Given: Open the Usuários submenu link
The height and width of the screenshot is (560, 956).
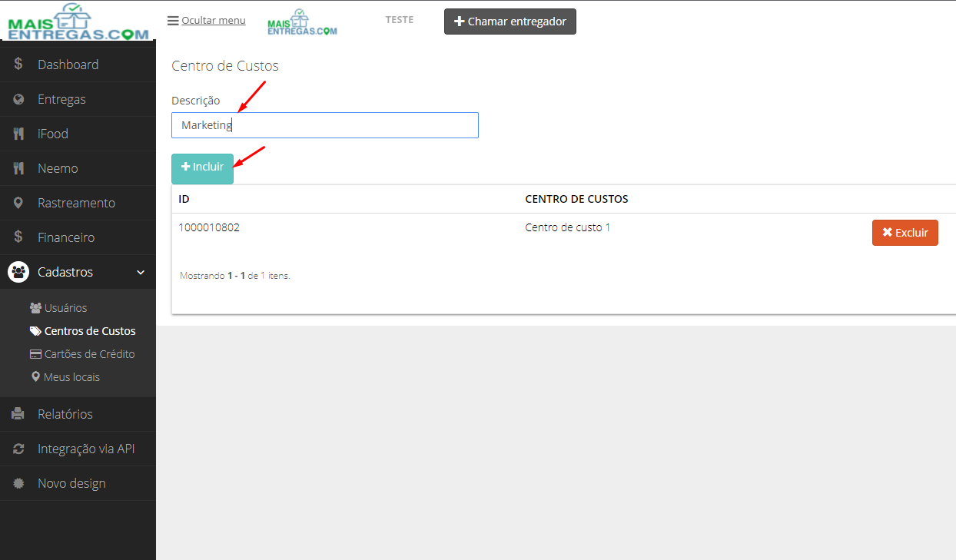Looking at the screenshot, I should pyautogui.click(x=66, y=308).
